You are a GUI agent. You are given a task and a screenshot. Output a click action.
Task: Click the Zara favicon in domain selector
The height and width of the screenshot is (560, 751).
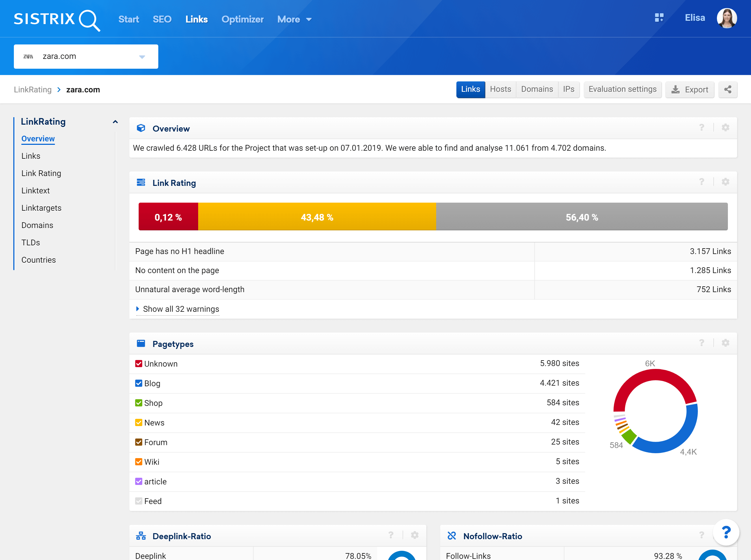click(x=28, y=56)
